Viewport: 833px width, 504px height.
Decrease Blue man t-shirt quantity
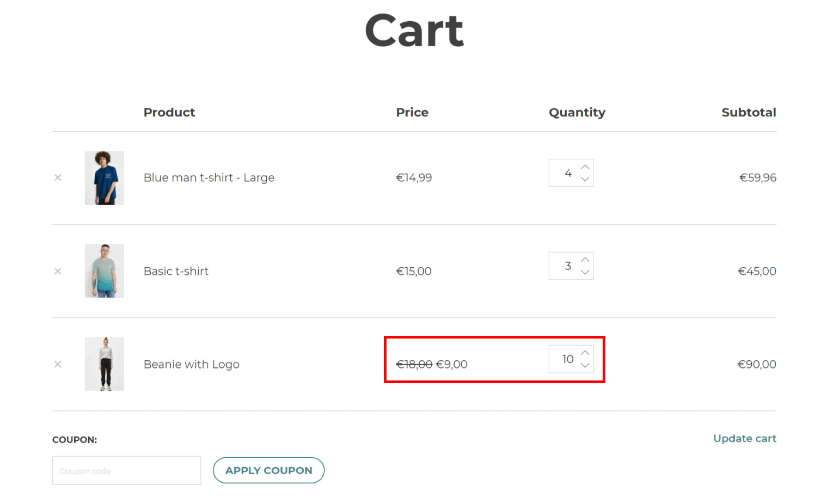pos(585,179)
